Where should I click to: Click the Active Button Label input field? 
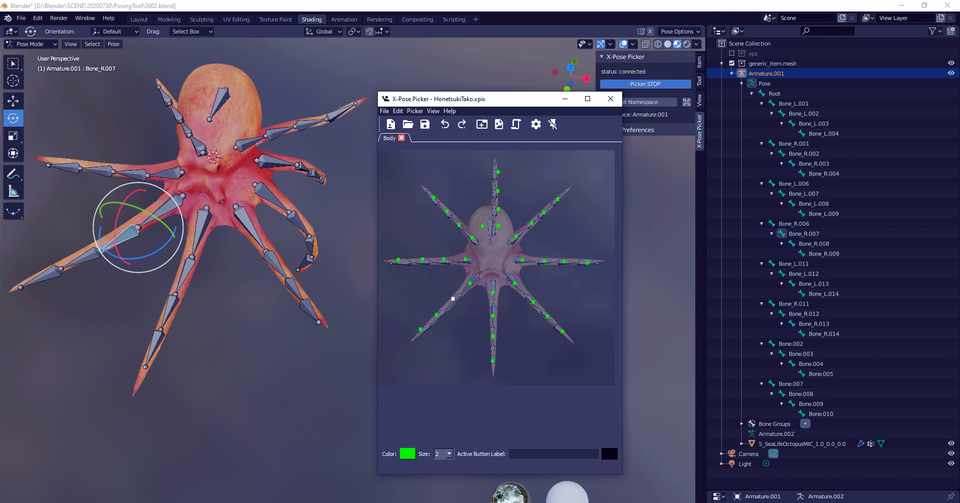[x=553, y=453]
